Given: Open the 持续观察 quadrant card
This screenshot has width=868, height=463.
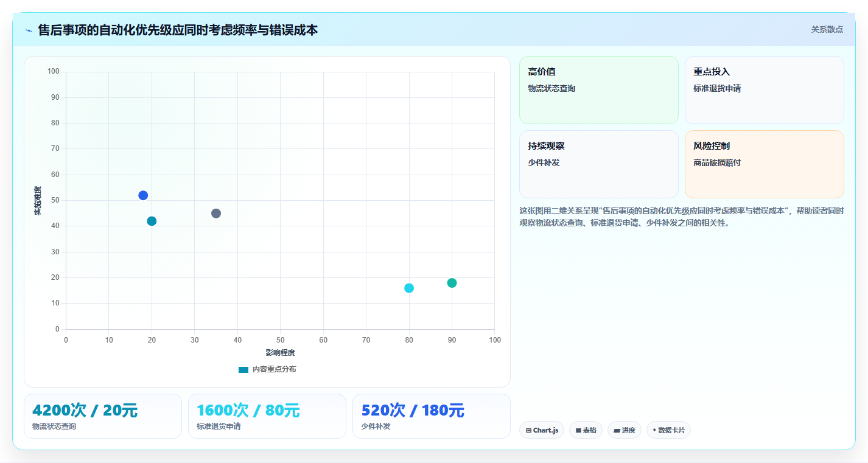Looking at the screenshot, I should (x=598, y=164).
